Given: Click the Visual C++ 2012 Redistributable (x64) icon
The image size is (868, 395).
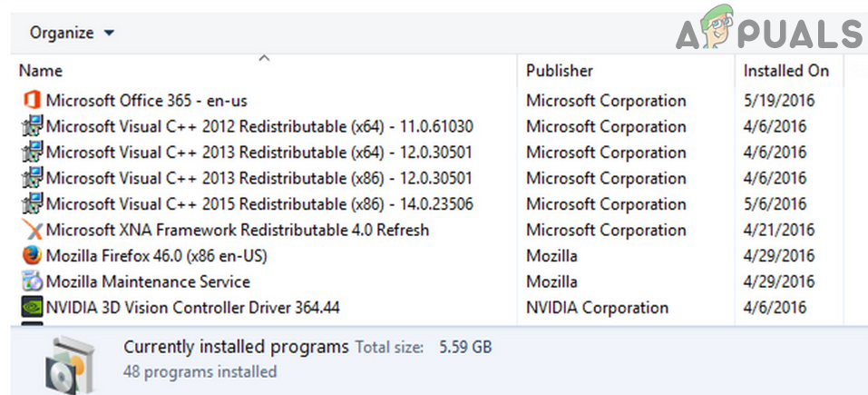Looking at the screenshot, I should point(32,126).
